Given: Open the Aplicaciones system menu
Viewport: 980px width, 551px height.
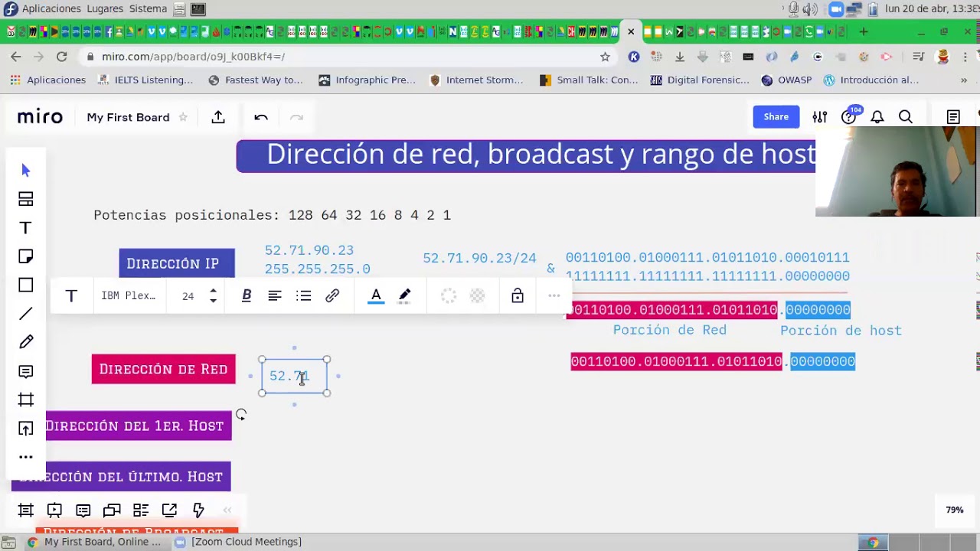Looking at the screenshot, I should 51,8.
